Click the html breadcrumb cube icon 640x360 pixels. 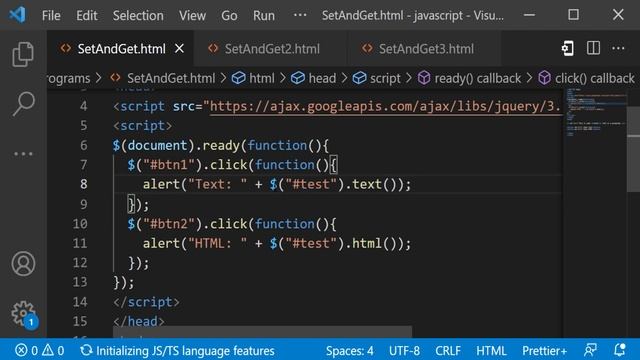[x=238, y=78]
